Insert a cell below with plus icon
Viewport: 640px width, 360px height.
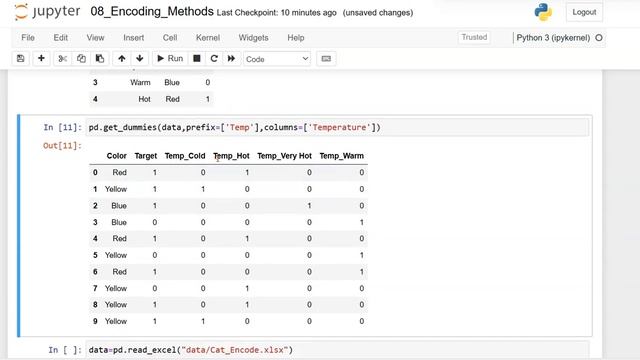tap(41, 59)
